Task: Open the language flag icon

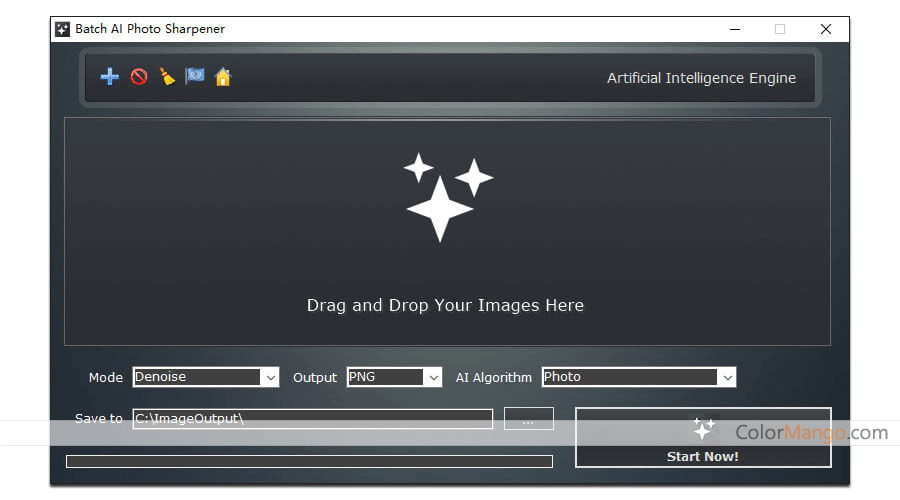Action: 195,77
